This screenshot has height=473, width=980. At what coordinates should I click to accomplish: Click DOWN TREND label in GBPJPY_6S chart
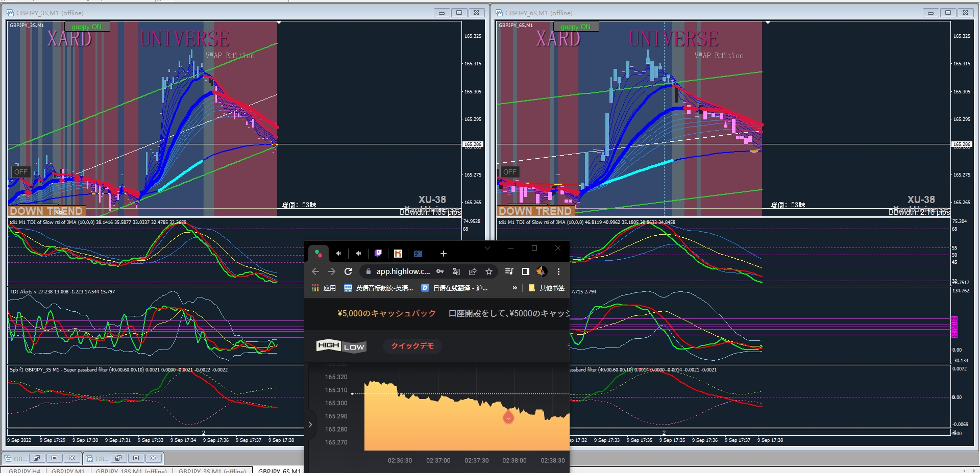535,211
